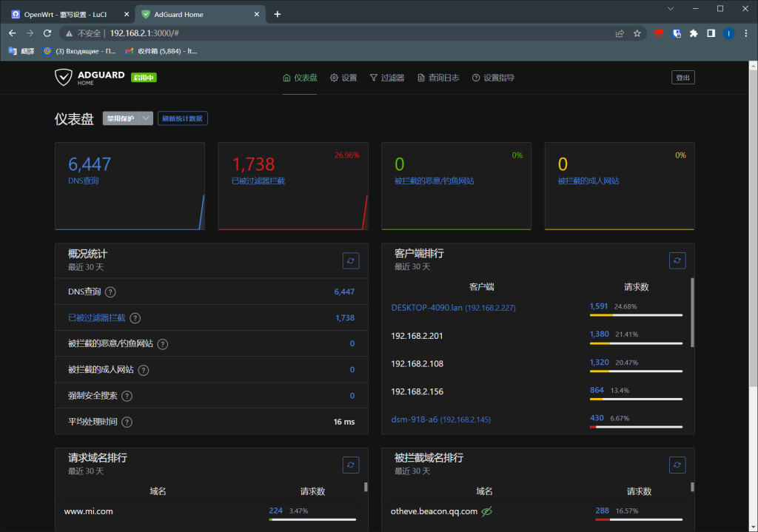This screenshot has width=758, height=532.
Task: Refresh the 客户端排行 panel
Action: click(677, 260)
